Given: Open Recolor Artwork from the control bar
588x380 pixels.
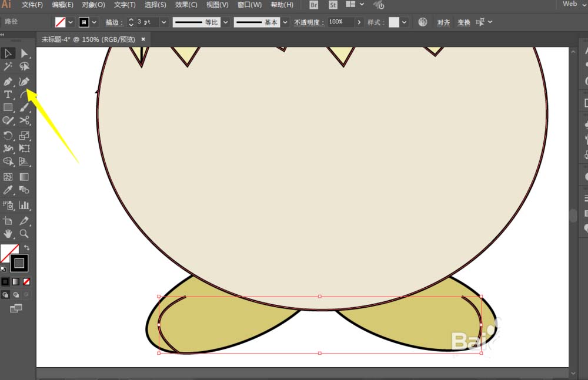Looking at the screenshot, I should coord(423,22).
